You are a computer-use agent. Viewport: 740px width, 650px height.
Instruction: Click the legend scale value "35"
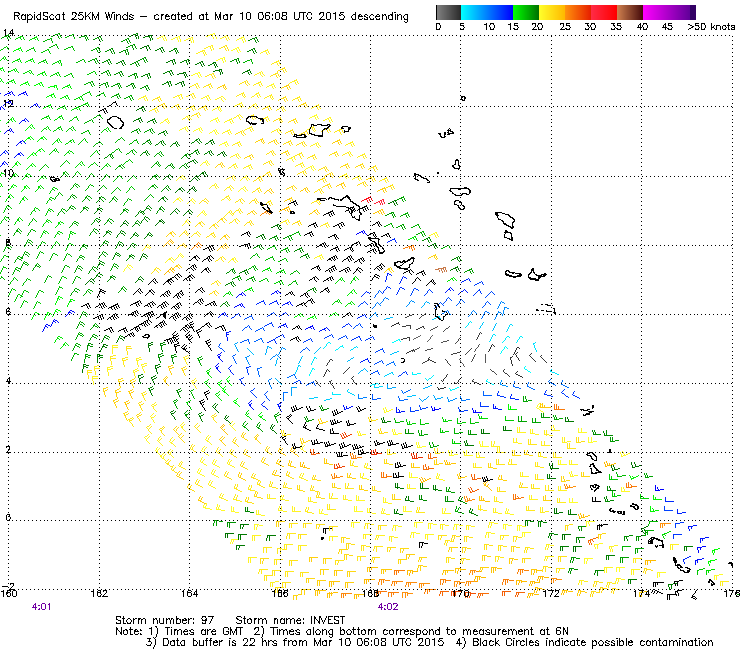[616, 27]
